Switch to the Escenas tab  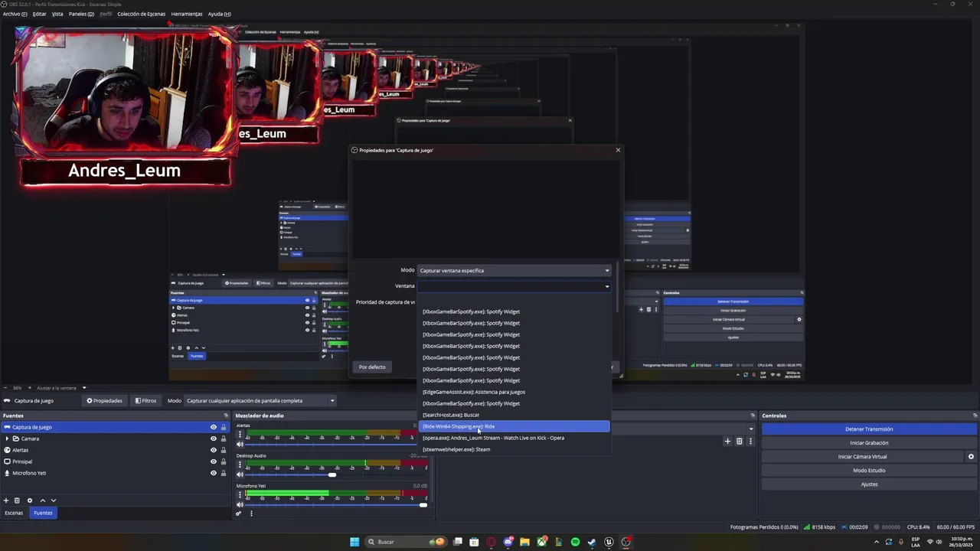click(x=14, y=513)
